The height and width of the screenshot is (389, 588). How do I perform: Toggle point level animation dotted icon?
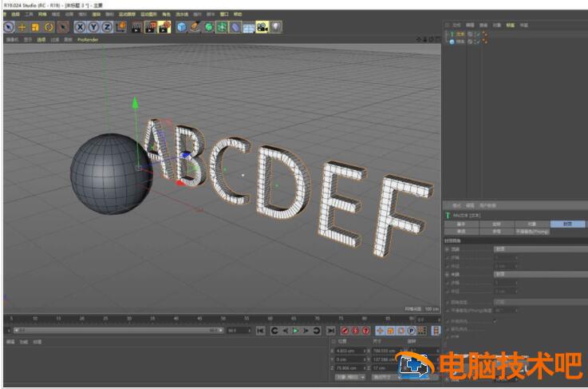pyautogui.click(x=422, y=331)
